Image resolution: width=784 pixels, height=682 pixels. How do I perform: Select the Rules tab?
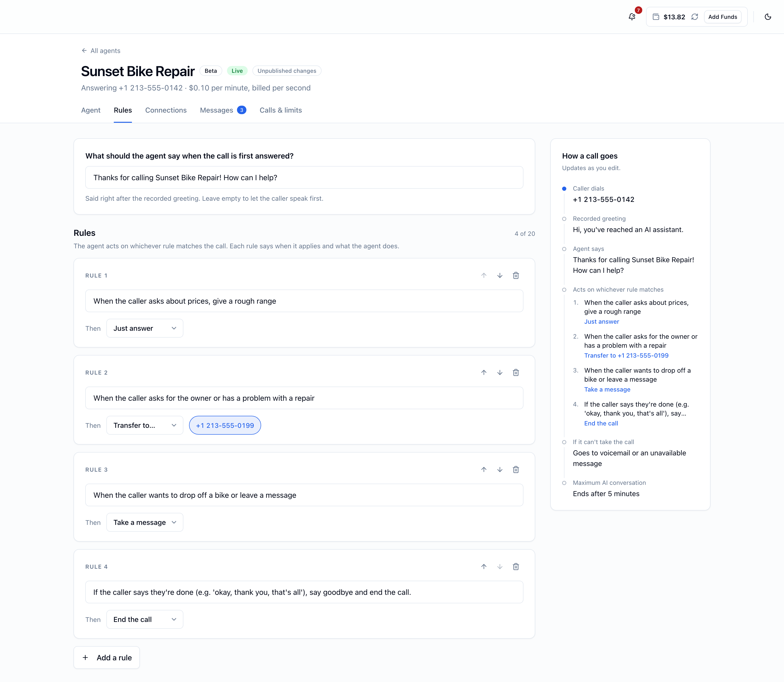pyautogui.click(x=122, y=110)
